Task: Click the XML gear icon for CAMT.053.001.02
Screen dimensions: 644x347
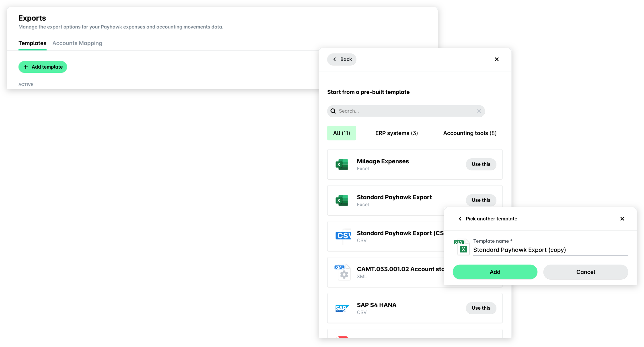Action: [342, 272]
